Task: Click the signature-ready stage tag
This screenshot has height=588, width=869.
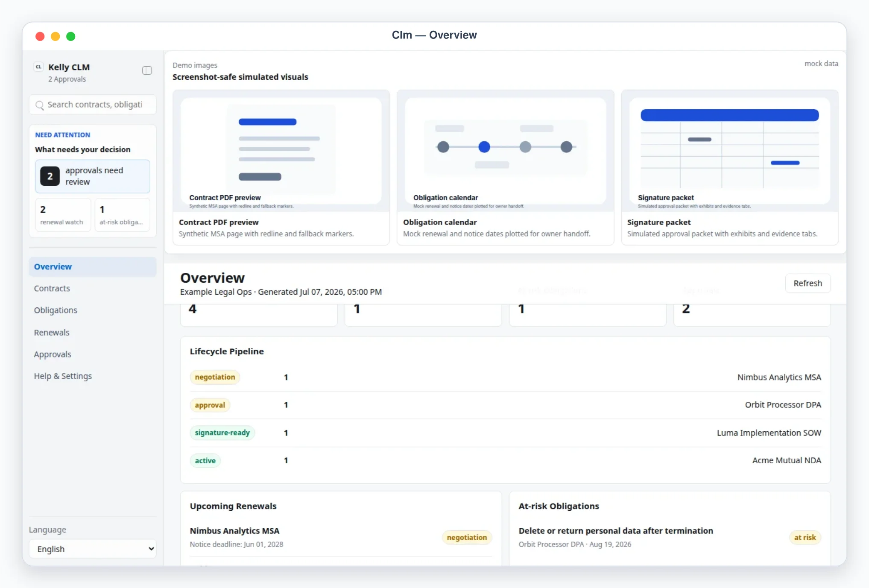Action: [222, 433]
